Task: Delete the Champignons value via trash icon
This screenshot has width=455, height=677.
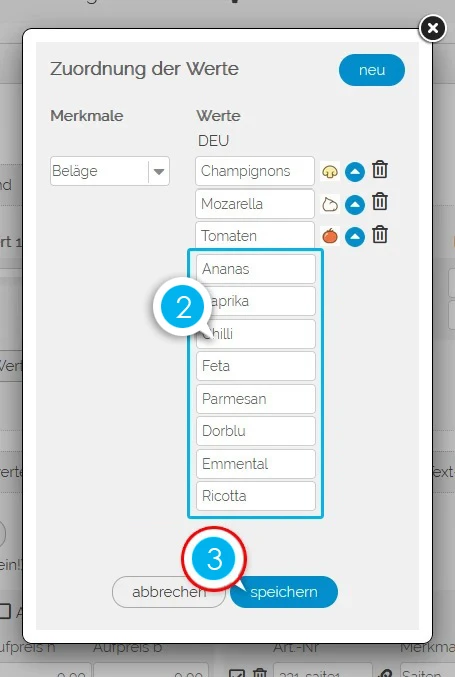Action: pyautogui.click(x=380, y=169)
